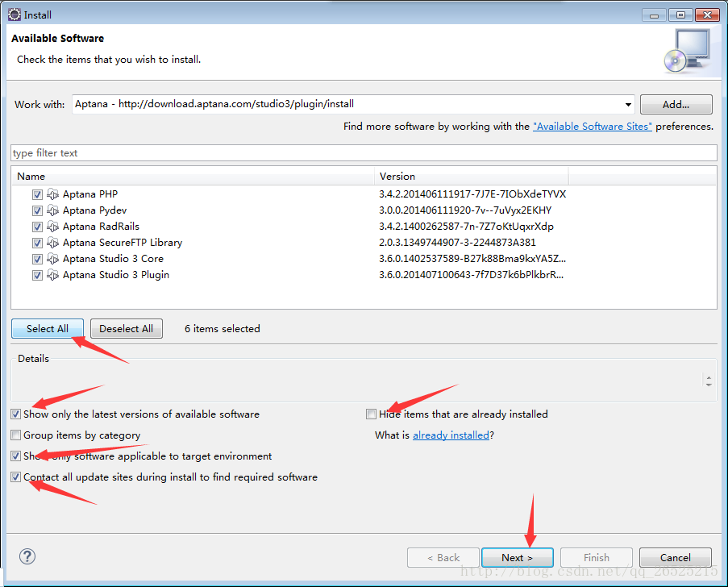This screenshot has height=587, width=728.
Task: Minimize the Install window
Action: 654,15
